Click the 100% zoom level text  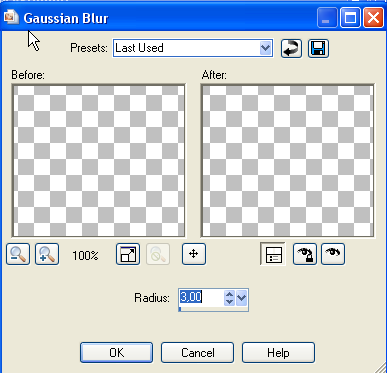pos(85,256)
